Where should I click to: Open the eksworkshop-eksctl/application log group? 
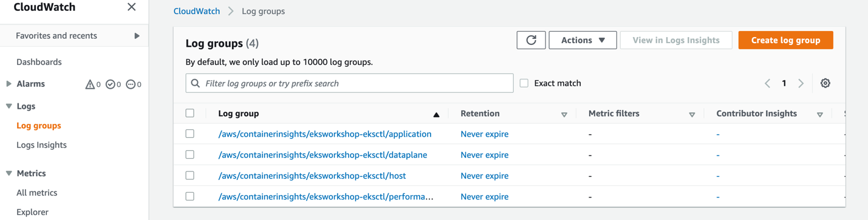click(325, 134)
